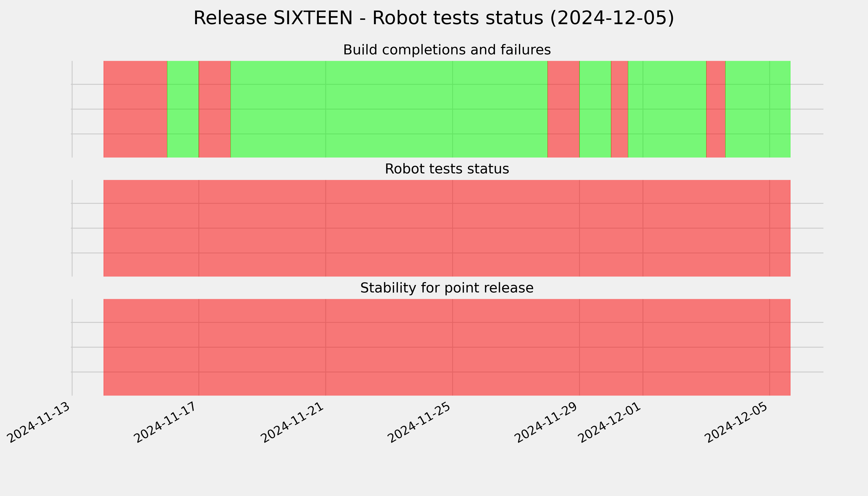Image resolution: width=868 pixels, height=496 pixels.
Task: Click the red Stability for point release band near 2024-11-21
Action: click(447, 347)
